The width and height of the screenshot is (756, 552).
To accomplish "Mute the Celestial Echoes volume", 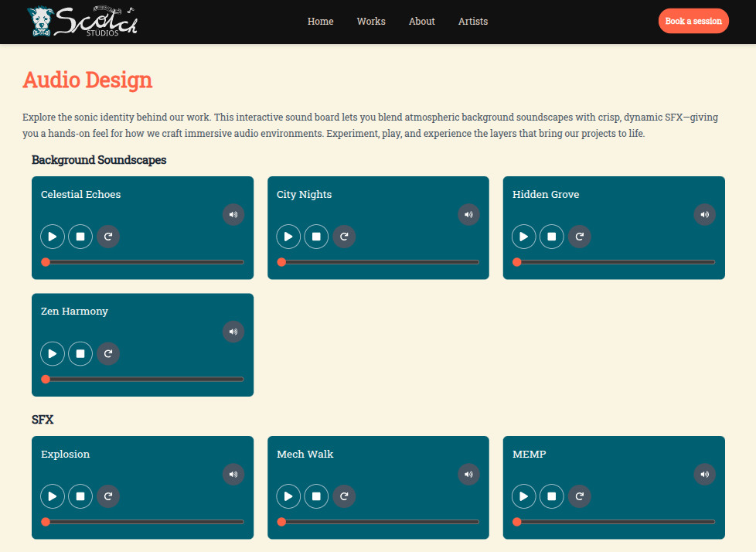I will click(233, 215).
